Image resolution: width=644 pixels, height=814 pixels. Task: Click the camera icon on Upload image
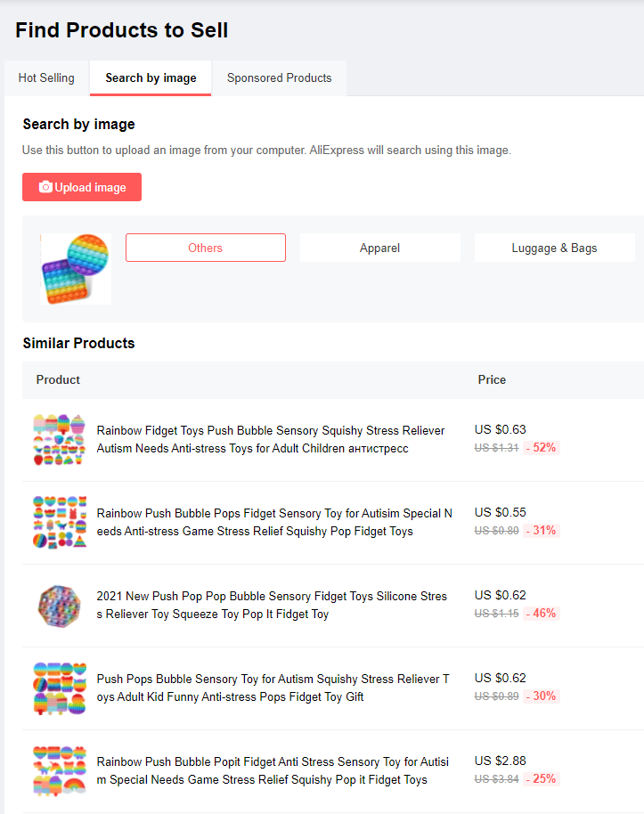45,187
